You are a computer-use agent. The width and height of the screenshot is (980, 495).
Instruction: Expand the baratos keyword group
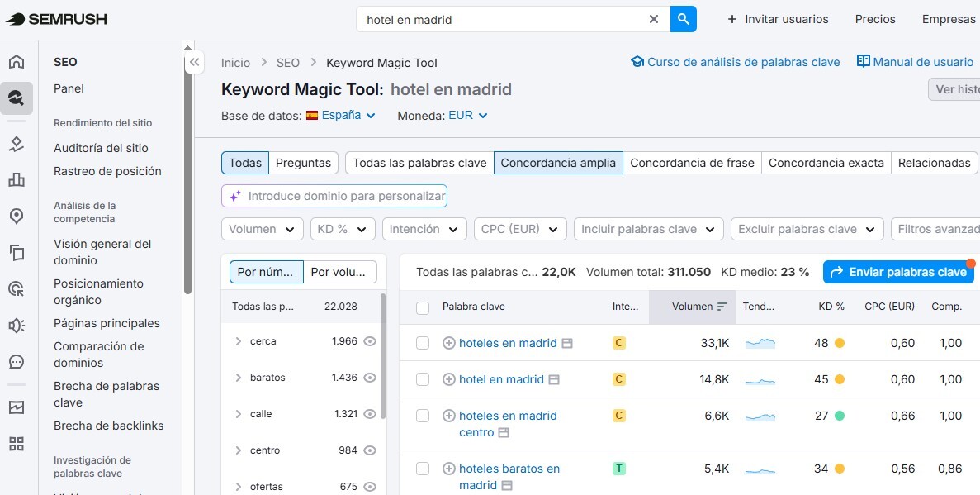coord(238,378)
